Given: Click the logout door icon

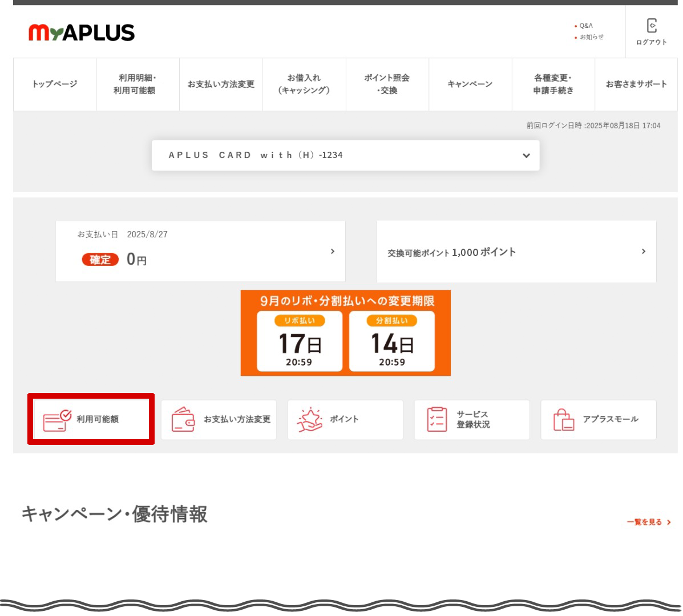Looking at the screenshot, I should point(651,26).
